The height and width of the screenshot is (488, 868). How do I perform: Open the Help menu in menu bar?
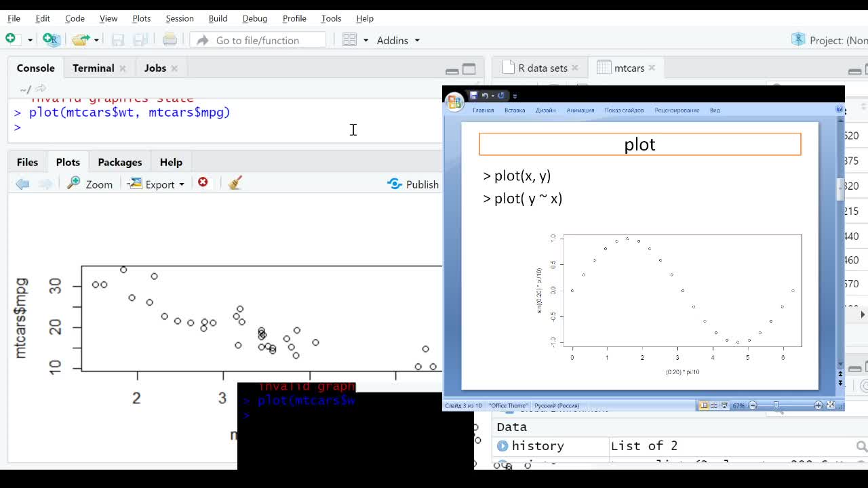[x=365, y=18]
